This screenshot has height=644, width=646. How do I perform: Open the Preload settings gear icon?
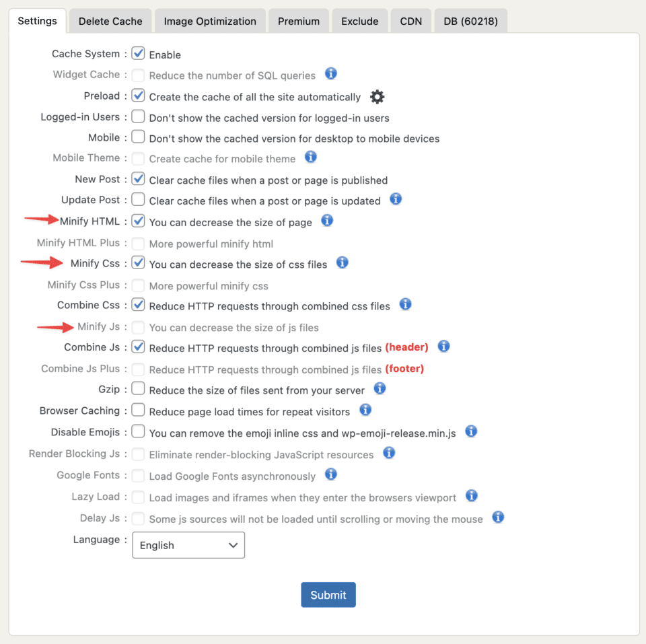(378, 97)
